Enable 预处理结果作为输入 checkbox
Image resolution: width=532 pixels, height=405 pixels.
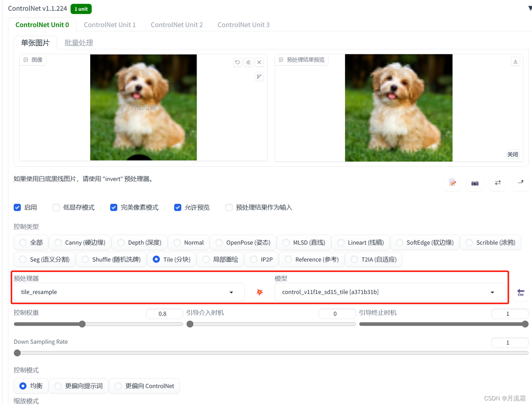229,207
